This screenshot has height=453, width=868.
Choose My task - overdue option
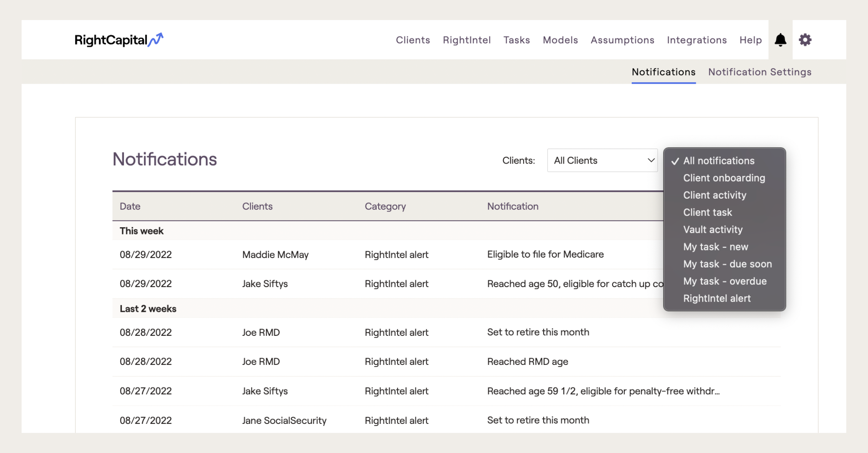click(724, 282)
